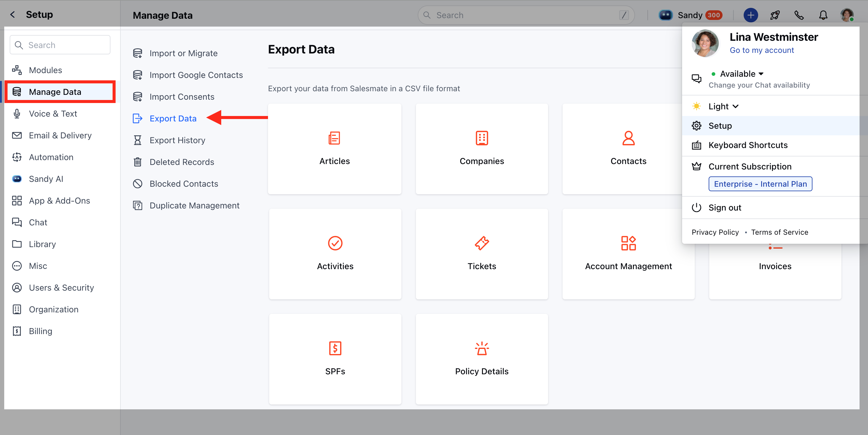Screen dimensions: 868x435
Task: Open Automation settings
Action: pos(60,157)
